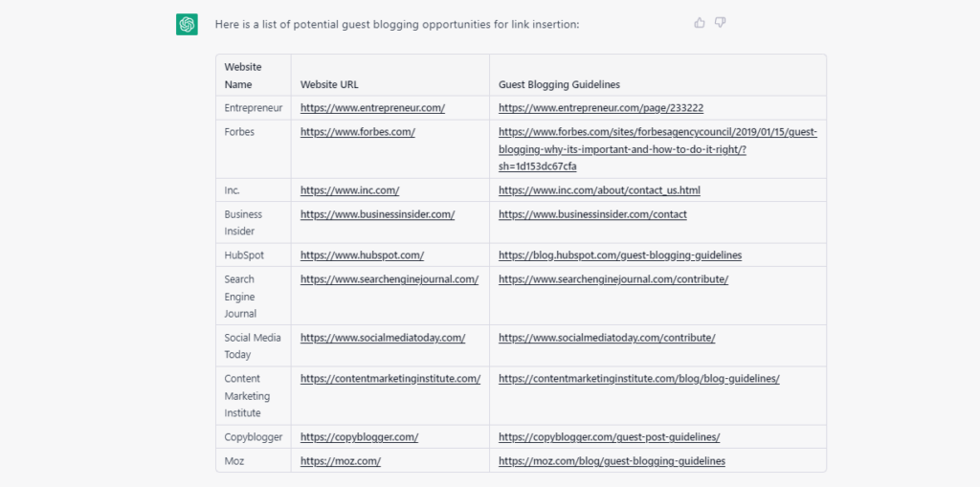This screenshot has width=980, height=487.
Task: Open the Content Marketing Institute blog-guidelines link
Action: [x=638, y=378]
